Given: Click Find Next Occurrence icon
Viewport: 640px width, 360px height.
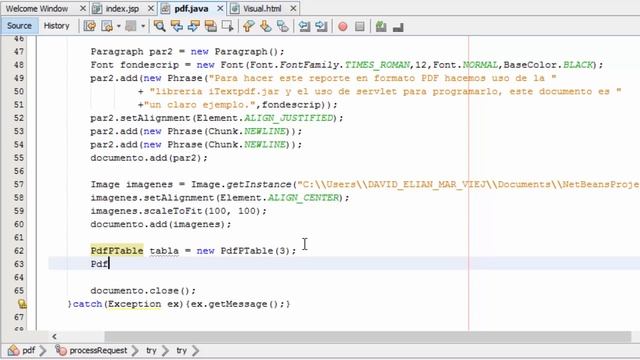Looking at the screenshot, I should point(194,26).
